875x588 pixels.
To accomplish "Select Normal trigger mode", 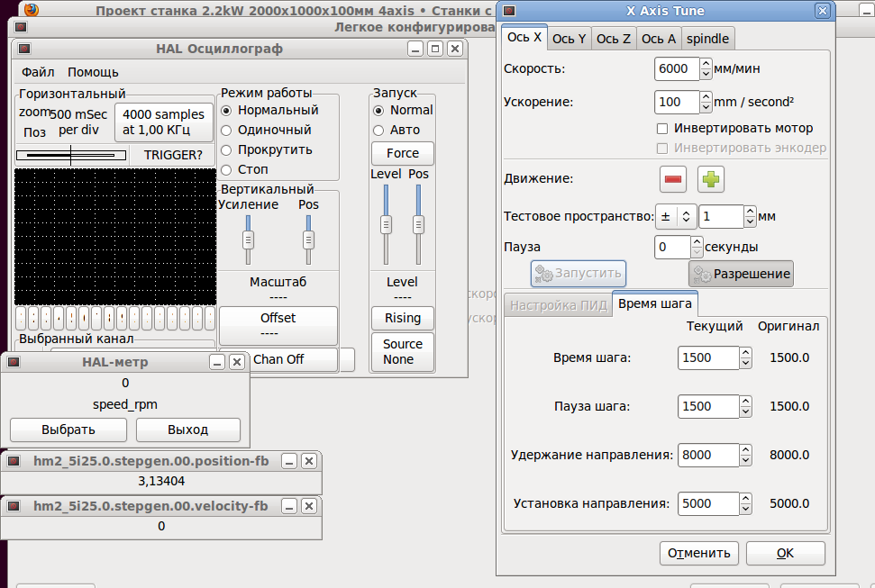I will tap(404, 111).
